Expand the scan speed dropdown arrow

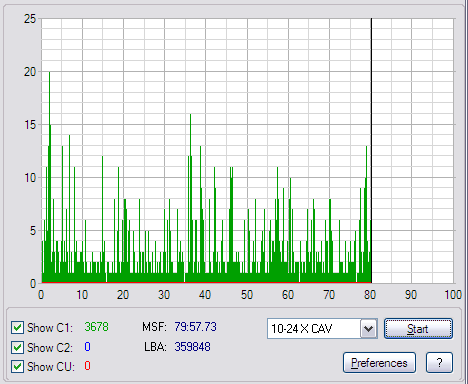click(368, 329)
